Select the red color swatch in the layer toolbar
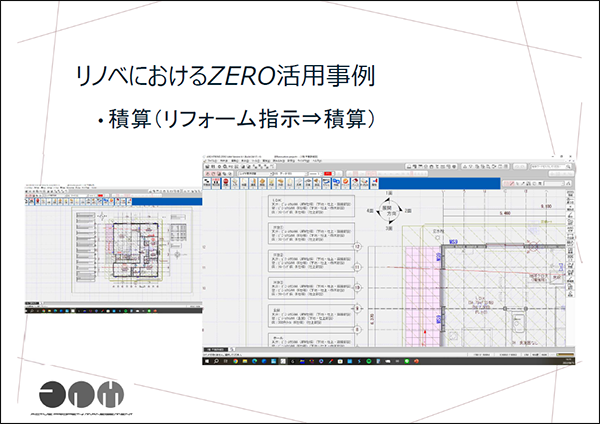This screenshot has height=424, width=600. click(x=328, y=174)
